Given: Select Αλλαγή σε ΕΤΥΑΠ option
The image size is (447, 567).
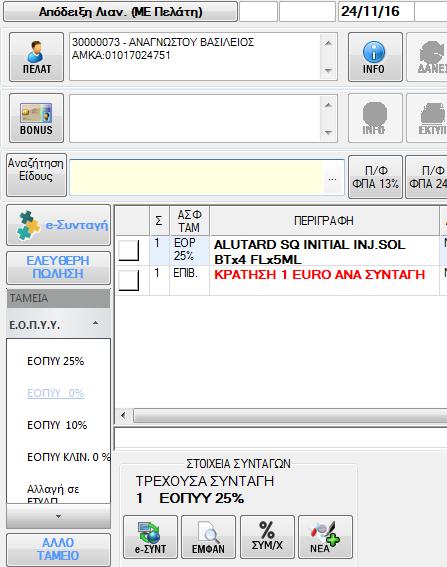Looking at the screenshot, I should (x=53, y=494).
